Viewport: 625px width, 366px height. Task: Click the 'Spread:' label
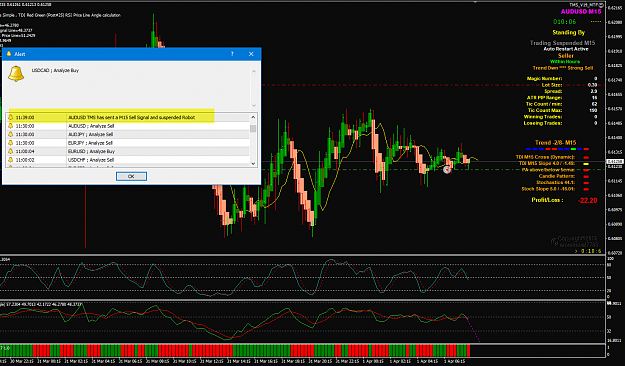(553, 91)
